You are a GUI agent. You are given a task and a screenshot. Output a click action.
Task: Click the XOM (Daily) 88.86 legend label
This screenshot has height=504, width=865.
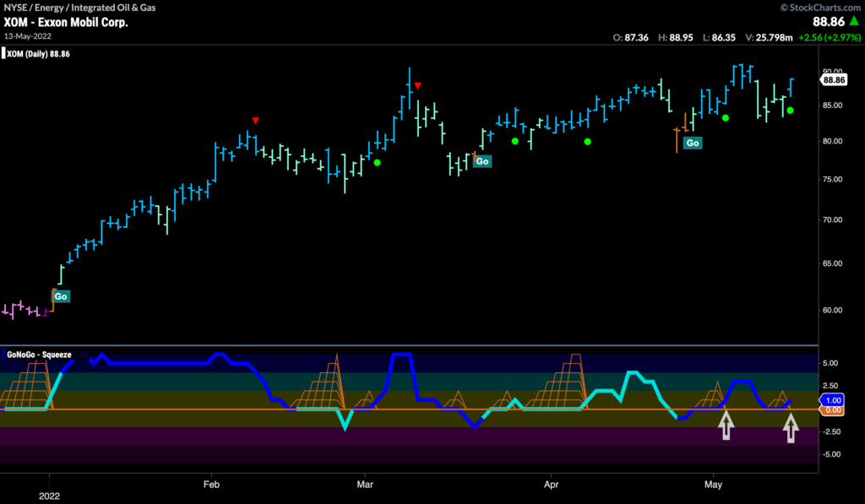(38, 54)
